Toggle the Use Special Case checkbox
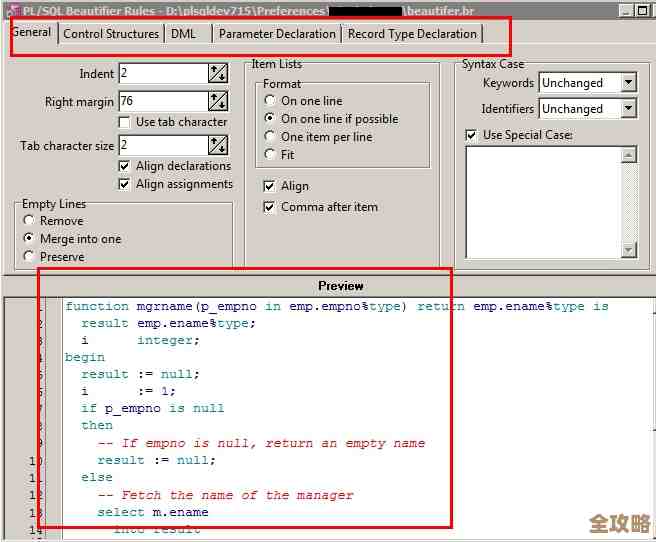656x542 pixels. (472, 135)
